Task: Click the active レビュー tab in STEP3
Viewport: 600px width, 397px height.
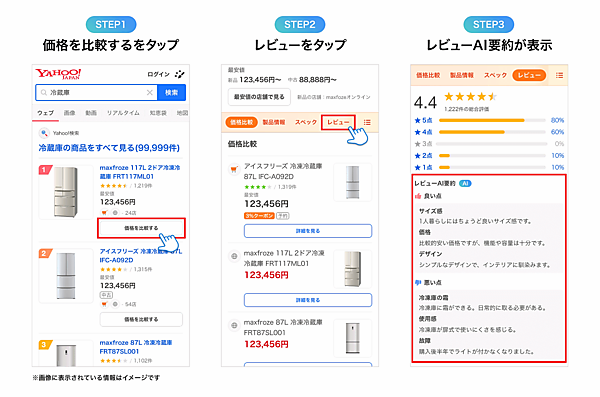Action: [529, 75]
